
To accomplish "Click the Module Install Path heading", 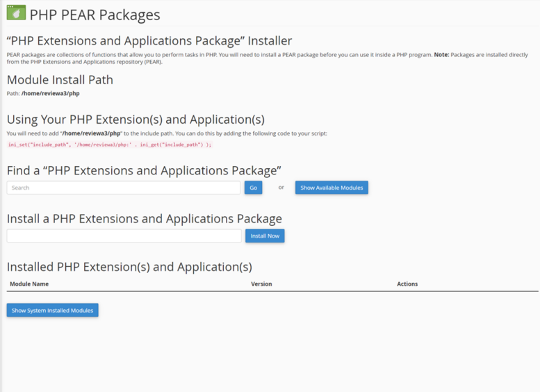I will click(60, 80).
